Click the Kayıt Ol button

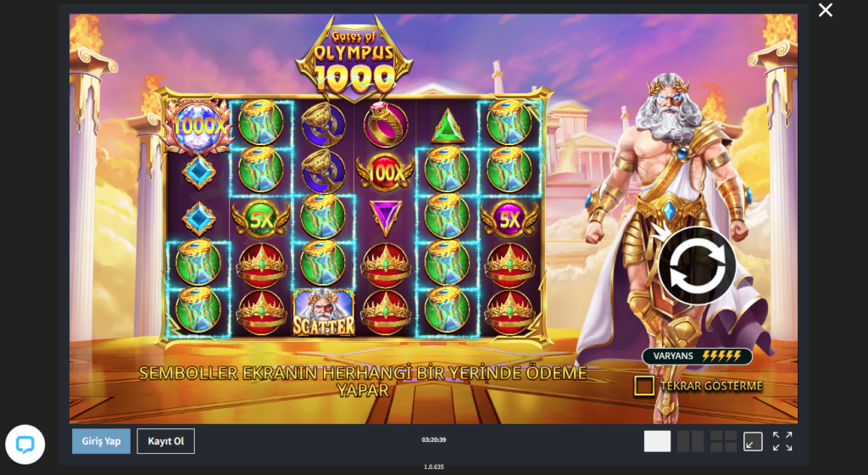click(165, 441)
